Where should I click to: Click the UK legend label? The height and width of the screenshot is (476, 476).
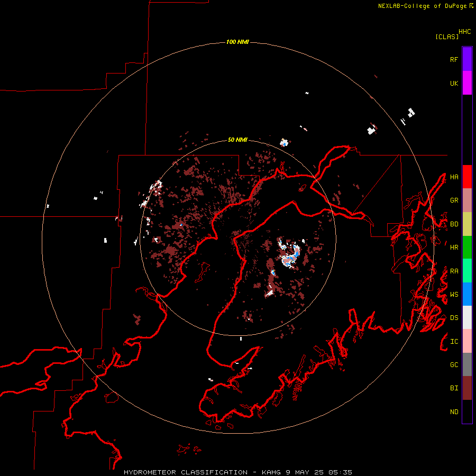pyautogui.click(x=454, y=83)
